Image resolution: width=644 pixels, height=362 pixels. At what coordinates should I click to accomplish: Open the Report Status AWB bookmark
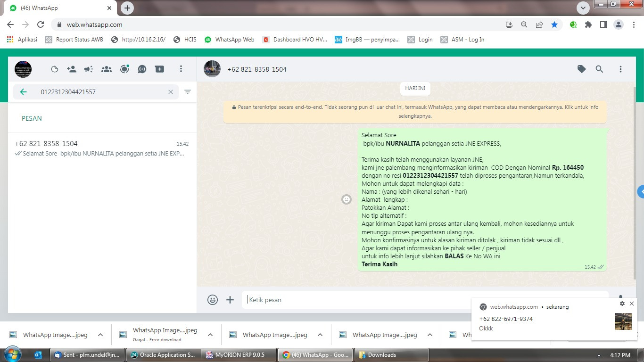tap(74, 40)
